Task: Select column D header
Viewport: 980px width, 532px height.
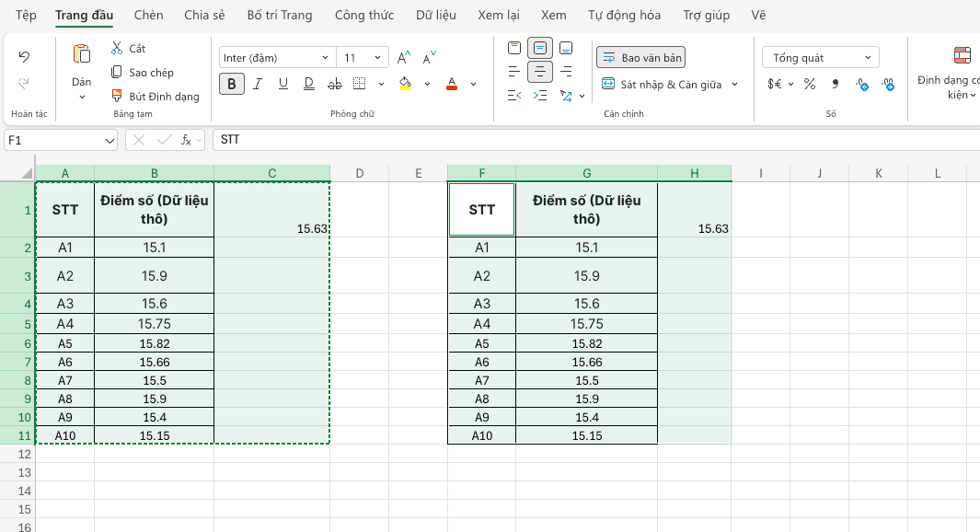Action: 360,173
